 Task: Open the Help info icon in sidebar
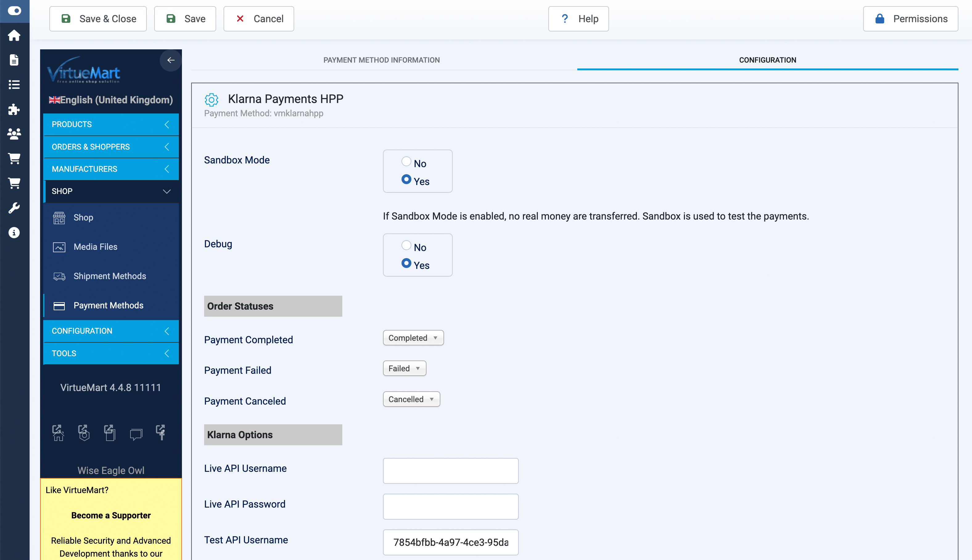pyautogui.click(x=14, y=232)
